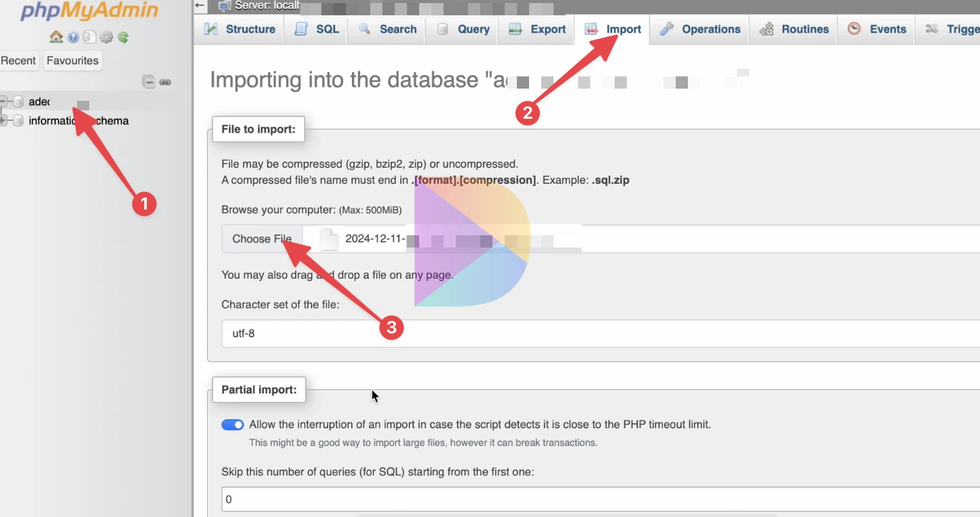Open the documentation pages icon in sidebar
Viewport: 980px width, 517px height.
90,37
